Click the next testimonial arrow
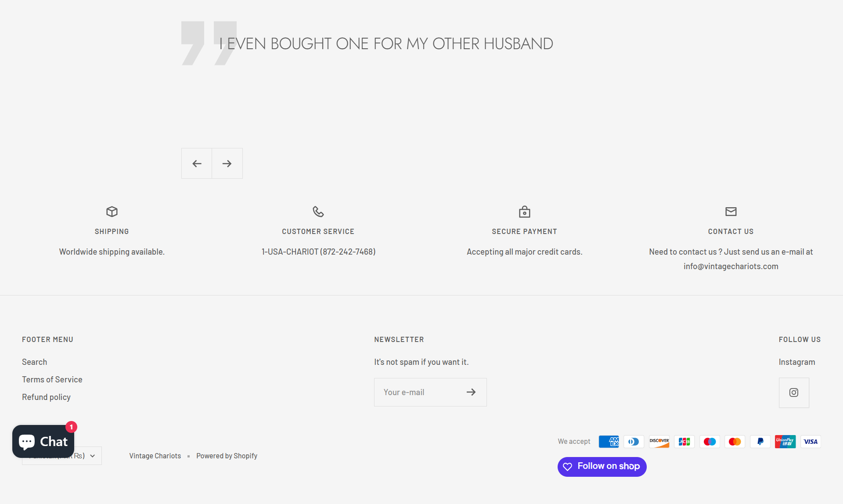Screen dimensions: 843x504 click(227, 163)
